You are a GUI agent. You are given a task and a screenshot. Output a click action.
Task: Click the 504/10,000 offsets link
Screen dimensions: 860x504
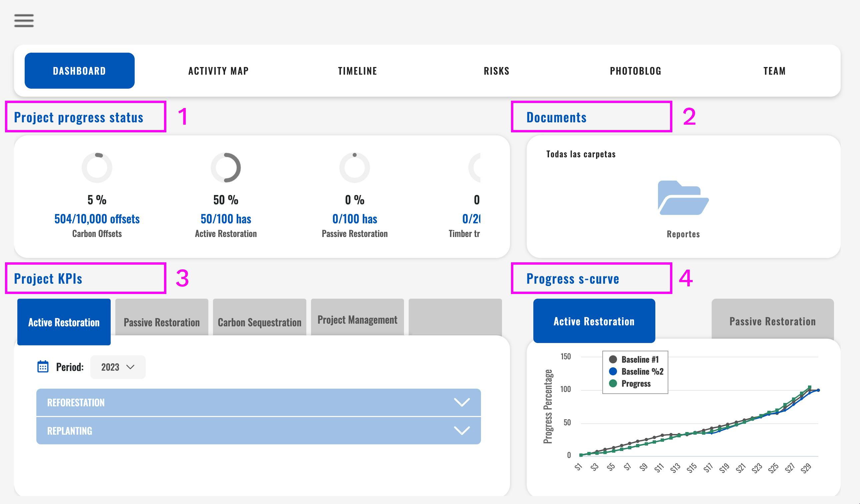point(97,219)
